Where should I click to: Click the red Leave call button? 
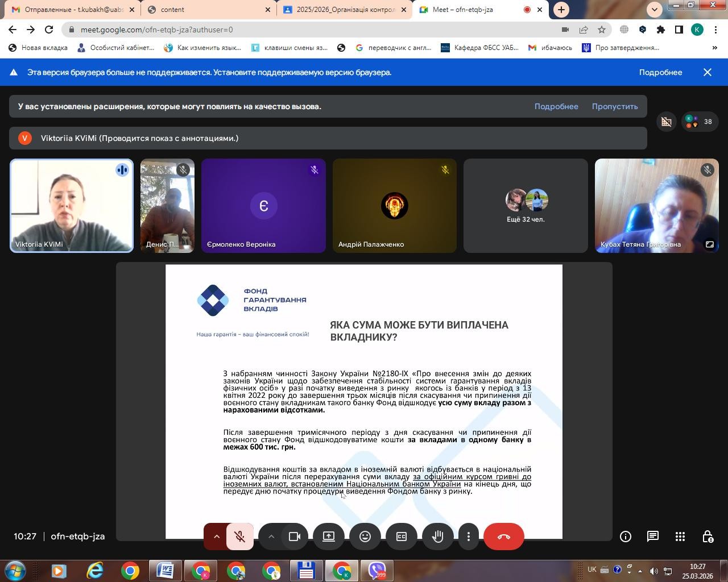(x=503, y=537)
